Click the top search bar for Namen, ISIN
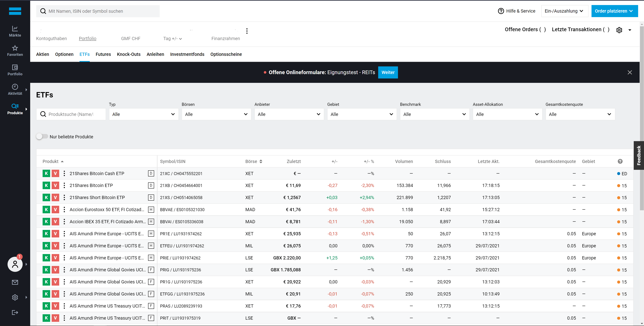 tap(98, 11)
